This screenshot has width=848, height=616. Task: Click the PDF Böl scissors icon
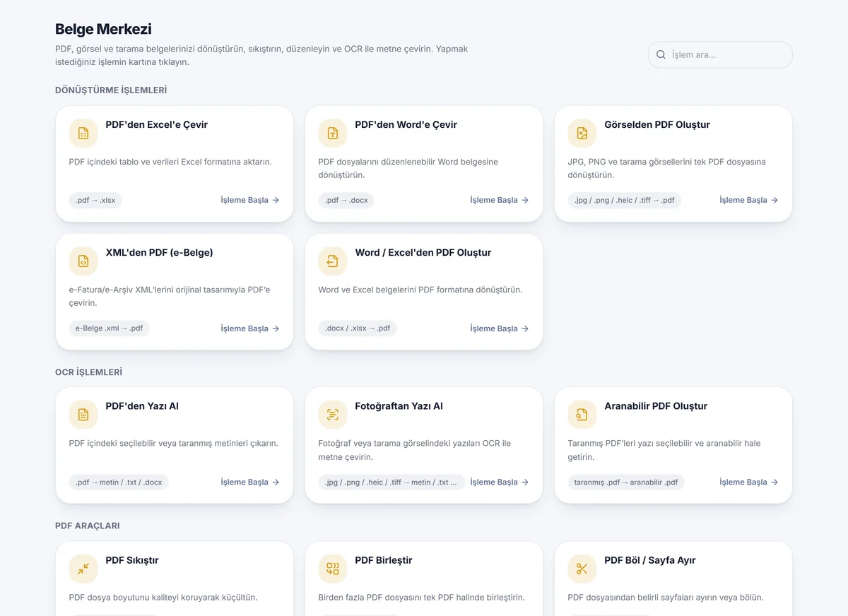point(582,569)
